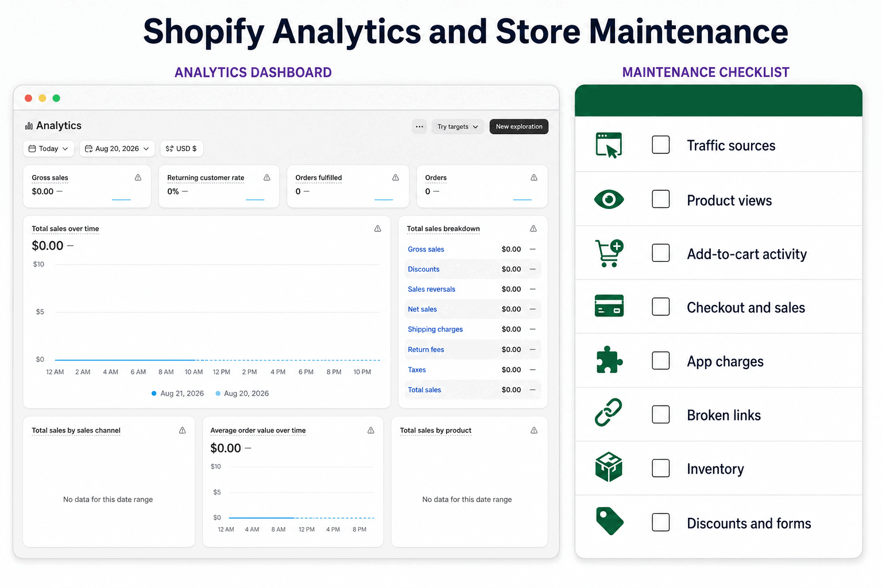Check the Traffic sources checkbox
This screenshot has height=588, width=882.
[661, 145]
